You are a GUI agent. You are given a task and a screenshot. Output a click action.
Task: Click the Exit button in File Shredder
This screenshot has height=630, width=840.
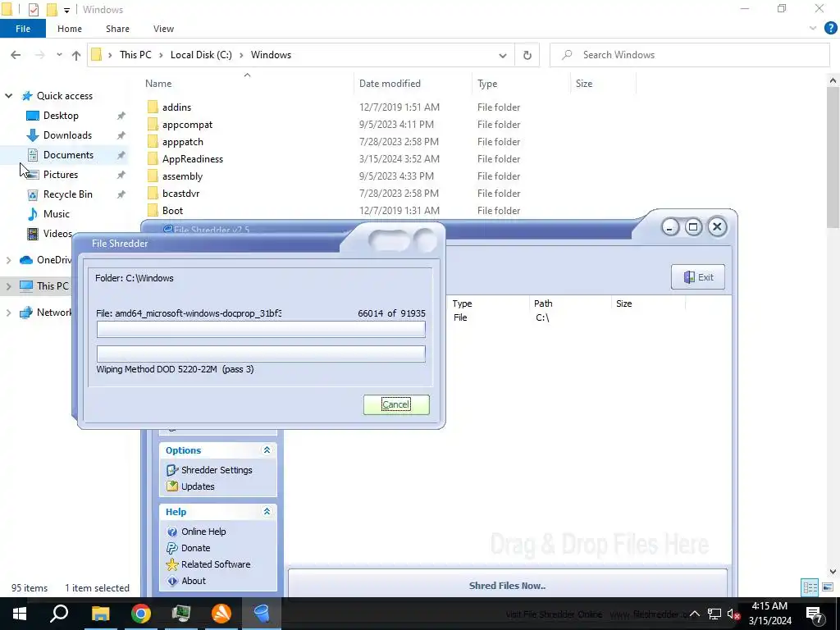click(697, 277)
